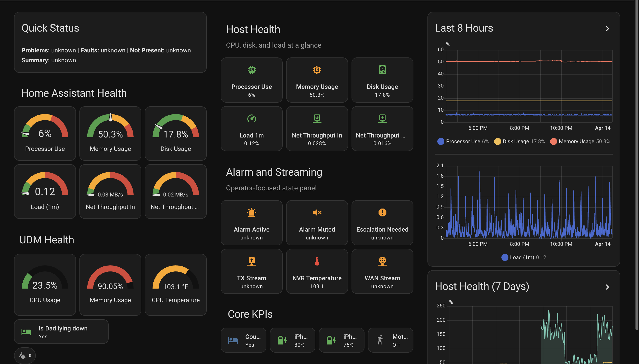Click the Problems: unknown status text
This screenshot has width=639, height=364.
point(48,50)
